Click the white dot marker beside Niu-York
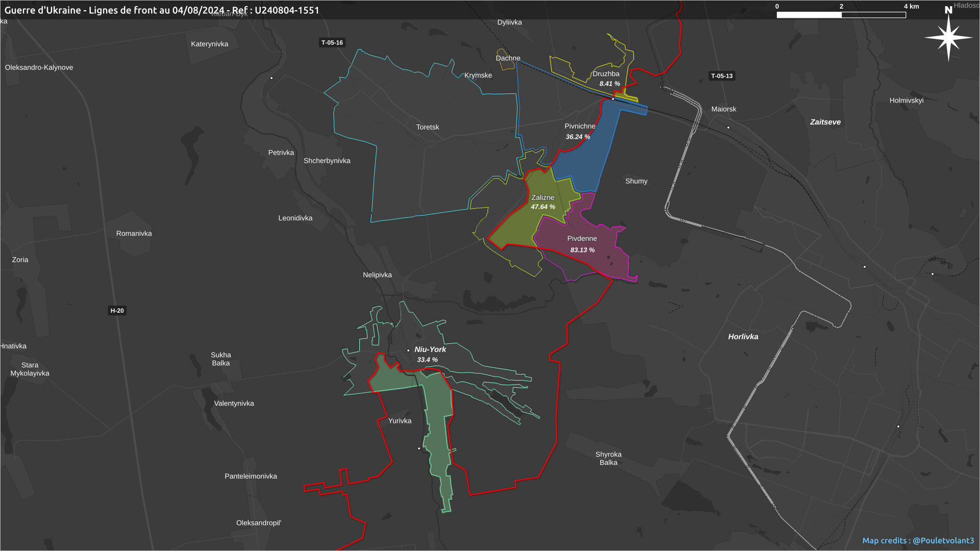Viewport: 980px width, 551px height. [x=408, y=350]
